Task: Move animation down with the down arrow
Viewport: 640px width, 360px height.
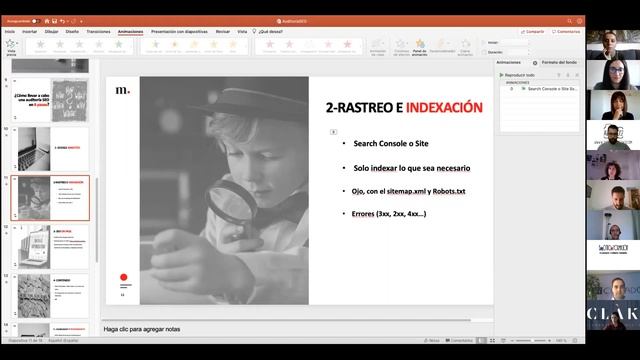Action: point(568,75)
